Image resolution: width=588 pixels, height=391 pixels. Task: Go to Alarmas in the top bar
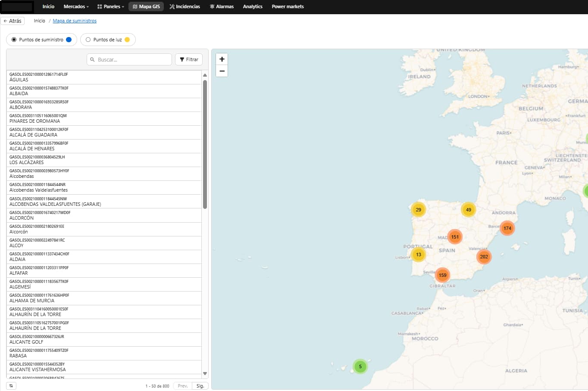(x=222, y=6)
